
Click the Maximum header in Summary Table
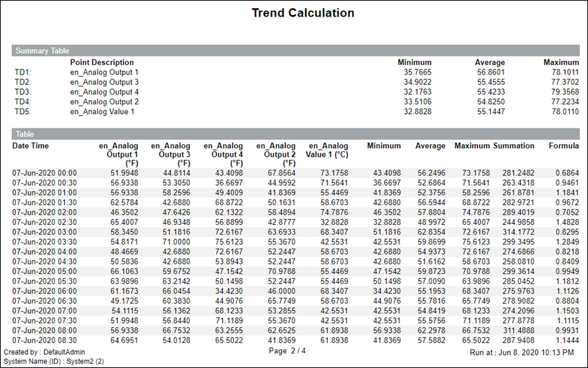tap(560, 62)
